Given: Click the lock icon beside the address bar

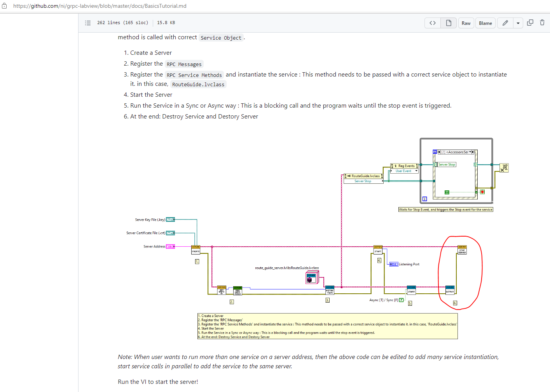Looking at the screenshot, I should tap(4, 6).
